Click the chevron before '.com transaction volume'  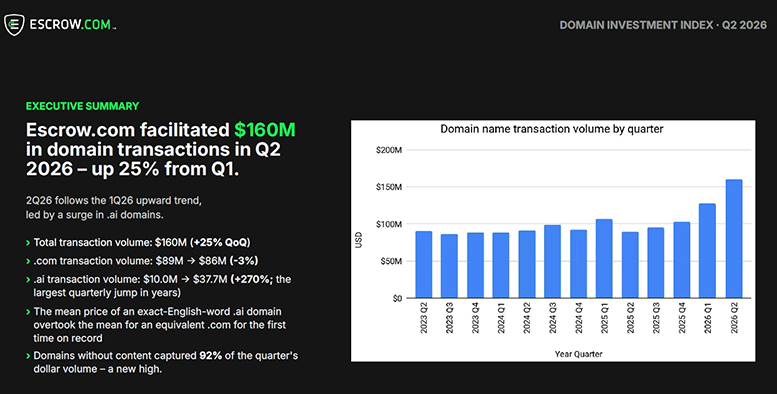pyautogui.click(x=28, y=261)
